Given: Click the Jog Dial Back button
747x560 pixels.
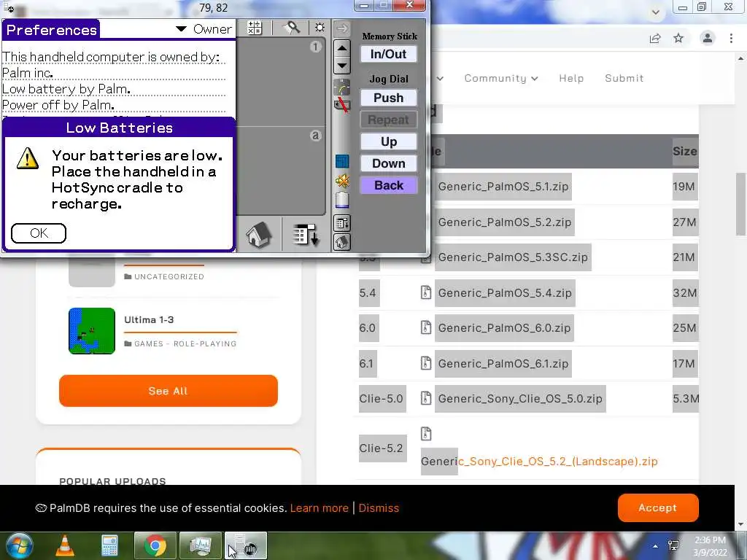Looking at the screenshot, I should tap(389, 185).
